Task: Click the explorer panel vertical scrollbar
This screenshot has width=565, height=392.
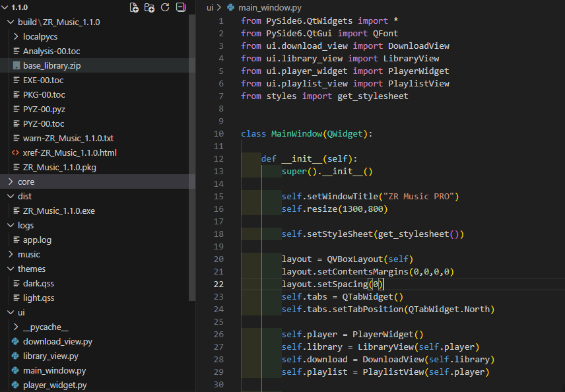Action: [x=192, y=158]
